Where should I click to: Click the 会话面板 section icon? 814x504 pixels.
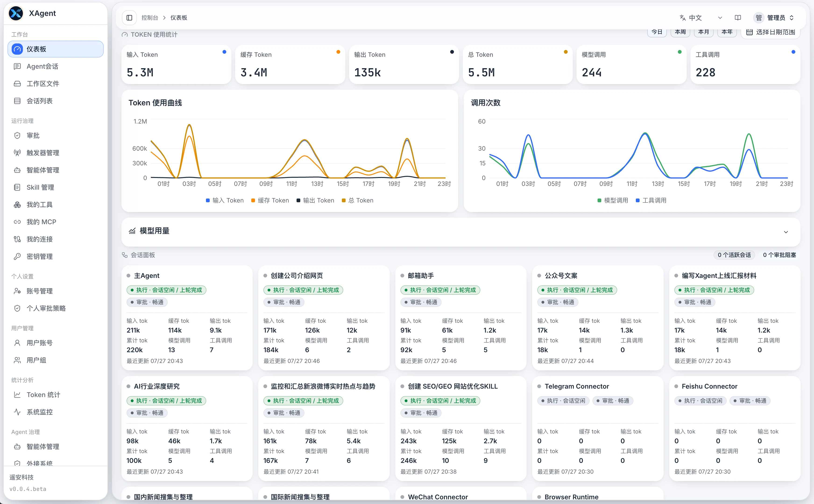pyautogui.click(x=125, y=255)
